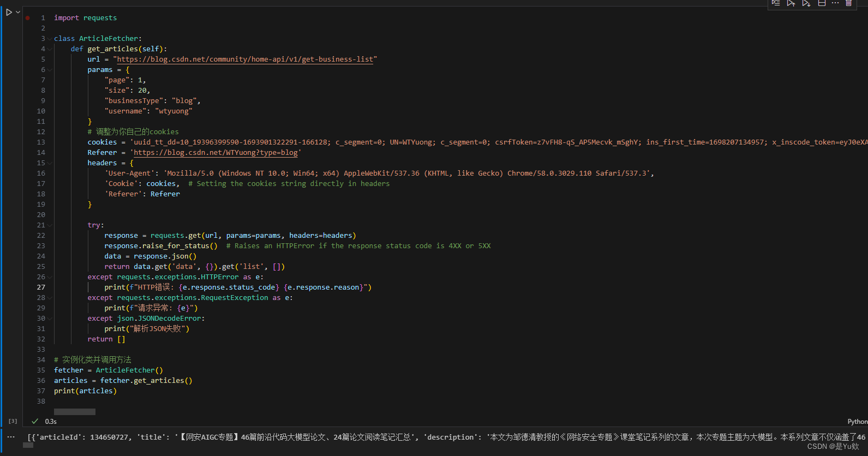Click the 调整为你自己的cookies comment
This screenshot has width=868, height=456.
[133, 132]
